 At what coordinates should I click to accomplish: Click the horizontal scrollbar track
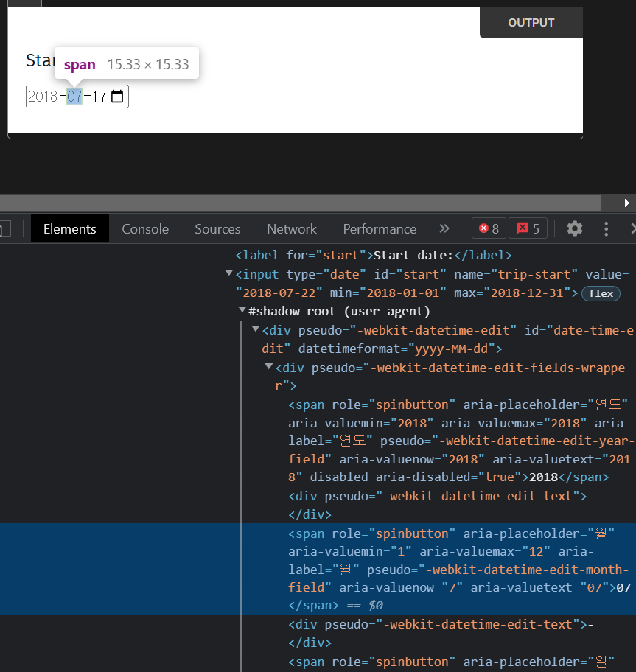[x=300, y=203]
